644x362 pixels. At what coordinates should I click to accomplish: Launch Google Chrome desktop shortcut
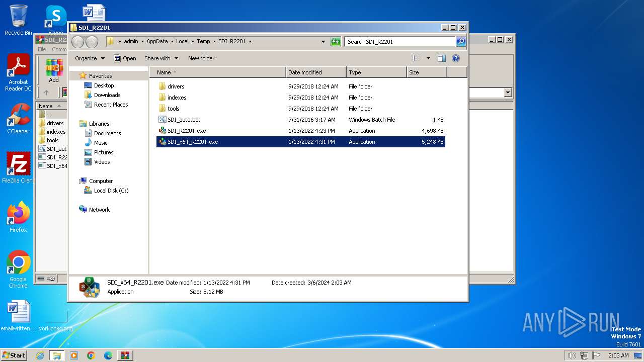tap(18, 269)
